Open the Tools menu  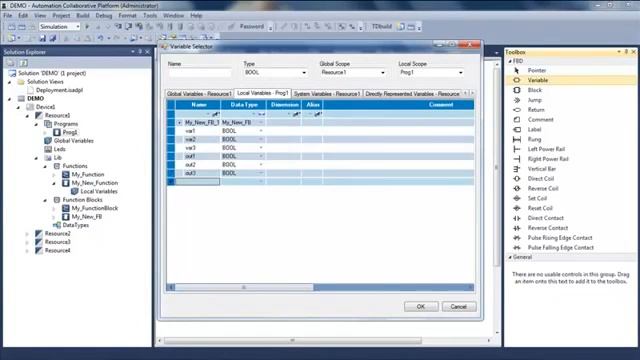150,16
